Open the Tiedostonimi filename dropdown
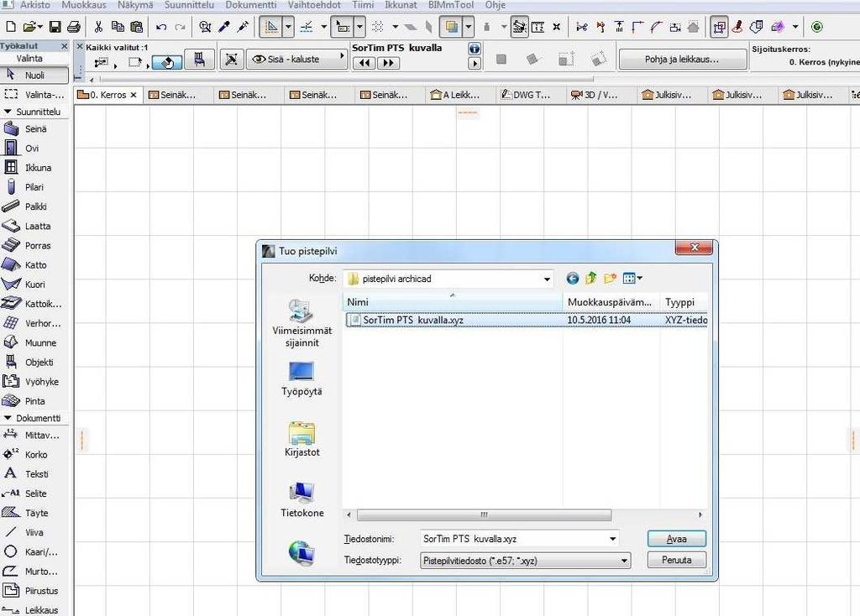 point(612,539)
